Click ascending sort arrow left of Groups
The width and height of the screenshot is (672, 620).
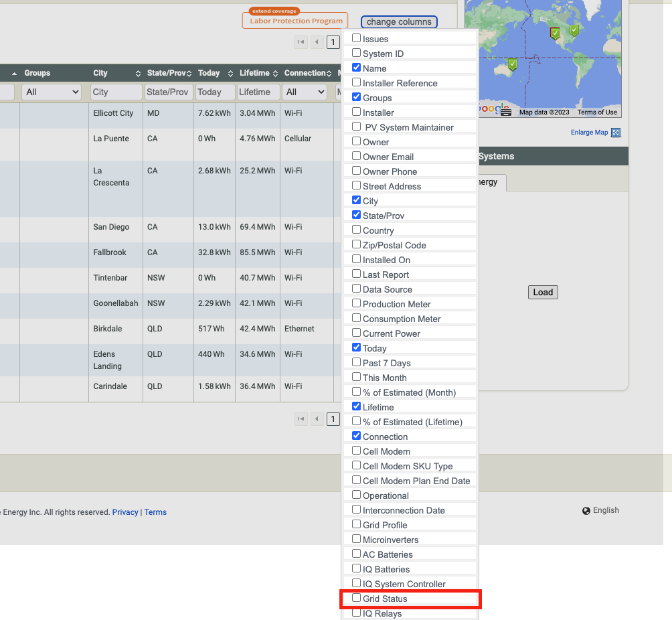click(x=14, y=74)
